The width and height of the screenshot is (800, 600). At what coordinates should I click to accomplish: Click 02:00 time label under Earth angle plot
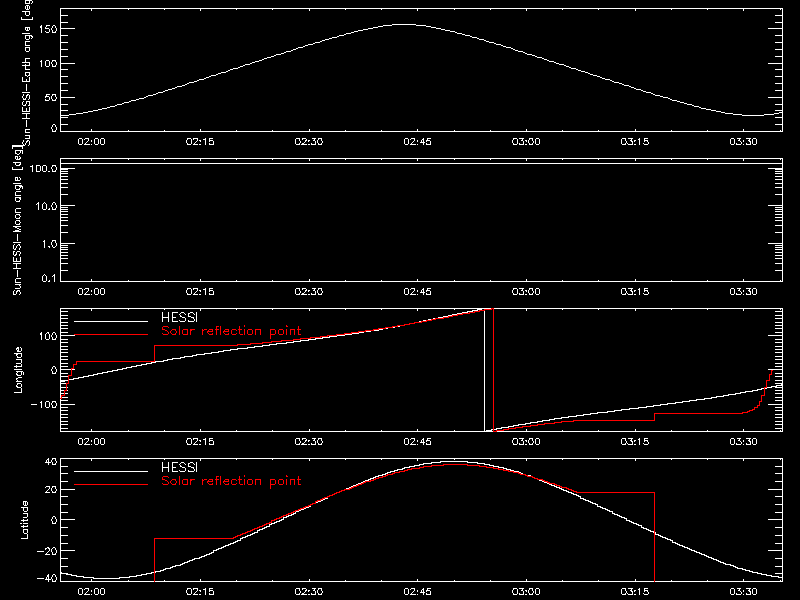[x=91, y=141]
